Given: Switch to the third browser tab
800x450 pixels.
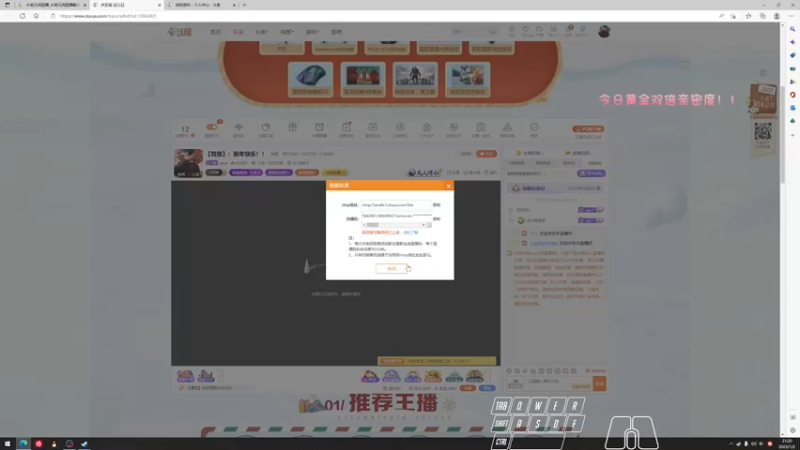Looking at the screenshot, I should pos(202,5).
